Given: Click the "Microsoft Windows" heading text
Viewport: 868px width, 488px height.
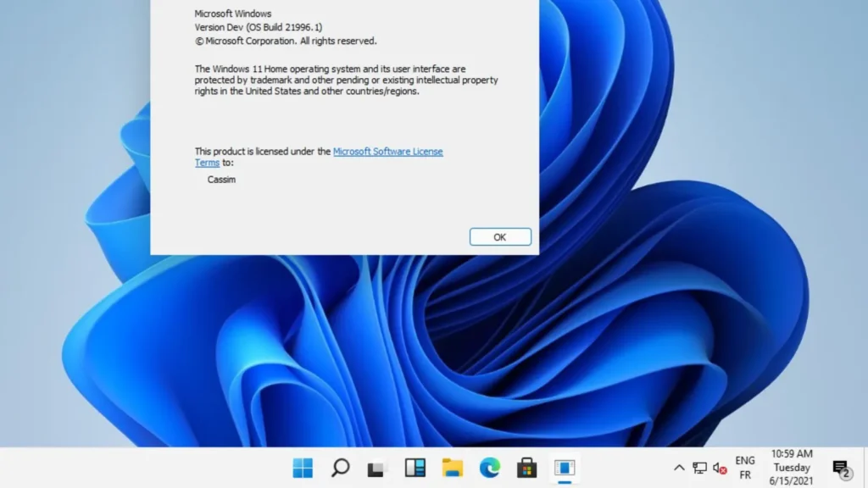Looking at the screenshot, I should click(233, 14).
